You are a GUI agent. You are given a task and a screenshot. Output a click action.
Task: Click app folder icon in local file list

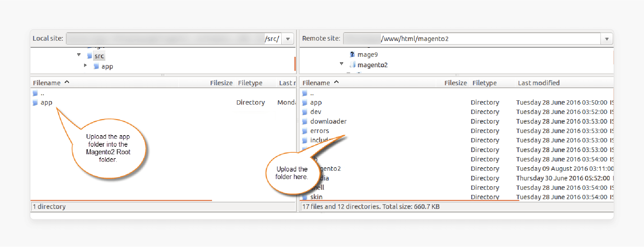click(x=35, y=103)
